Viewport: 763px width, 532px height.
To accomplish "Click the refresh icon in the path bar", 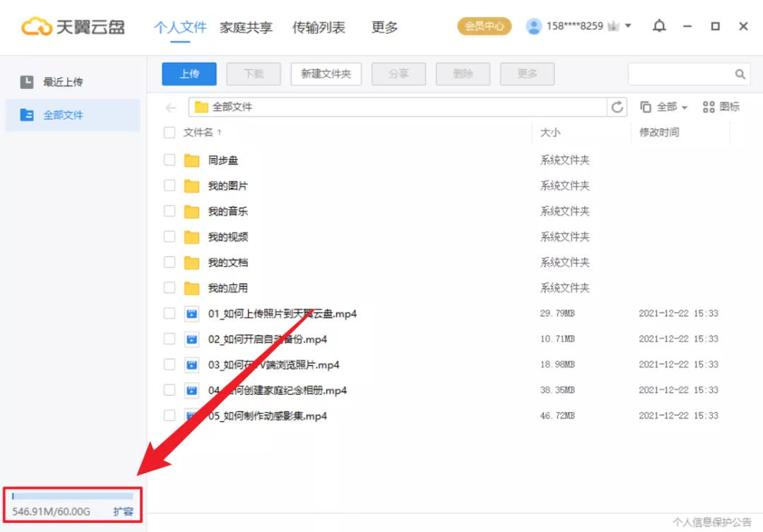I will point(617,107).
